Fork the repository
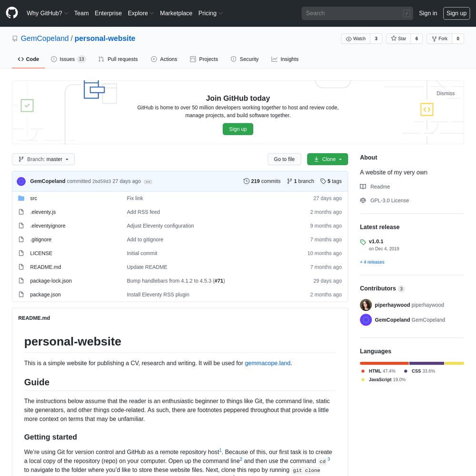Image resolution: width=476 pixels, height=476 pixels. point(439,39)
